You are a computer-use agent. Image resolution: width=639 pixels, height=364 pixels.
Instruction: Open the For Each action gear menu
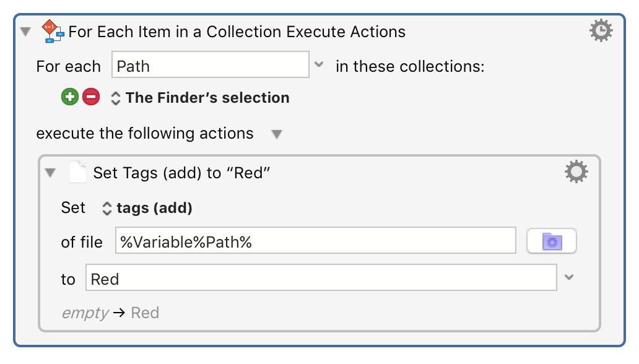(x=601, y=31)
